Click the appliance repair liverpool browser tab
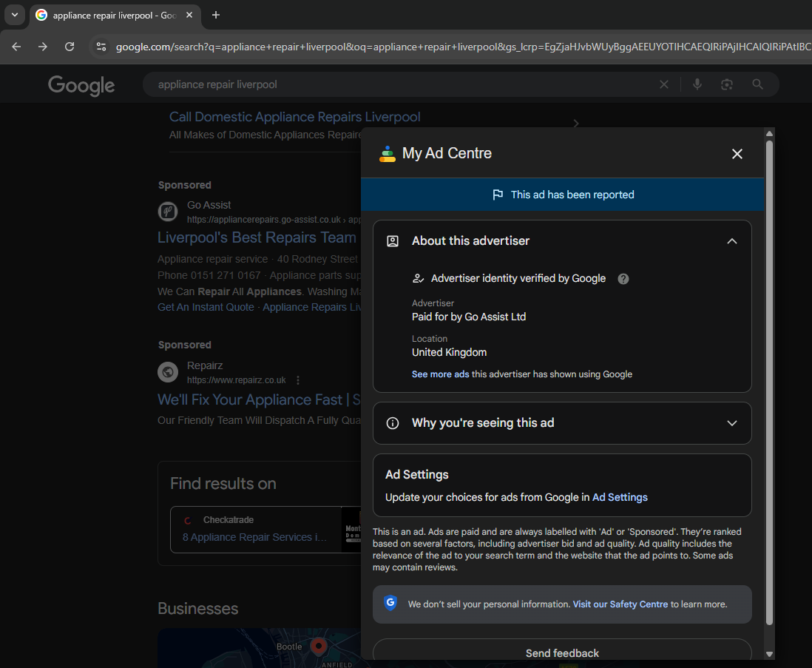Screen dimensions: 812x668 coord(111,15)
